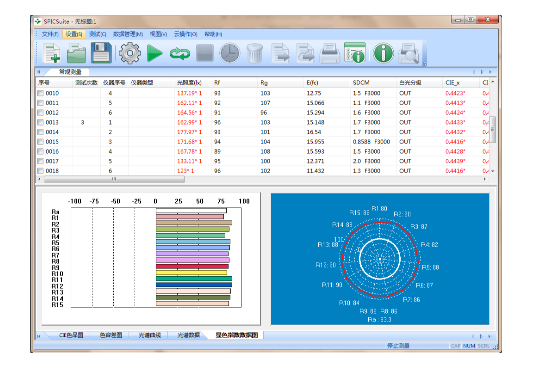Click the second export icon with curved arrow
The width and height of the screenshot is (540, 380).
(305, 53)
